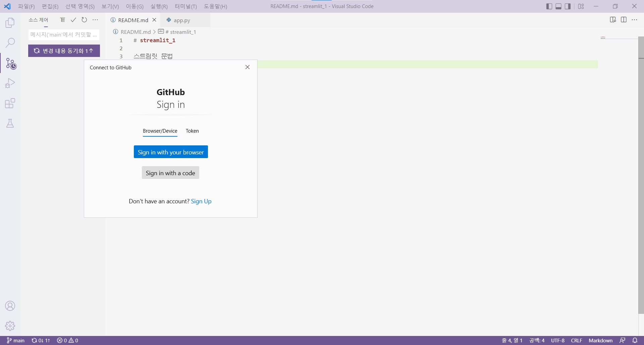Open the 도움말(H) menu
This screenshot has width=644, height=345.
coord(215,6)
